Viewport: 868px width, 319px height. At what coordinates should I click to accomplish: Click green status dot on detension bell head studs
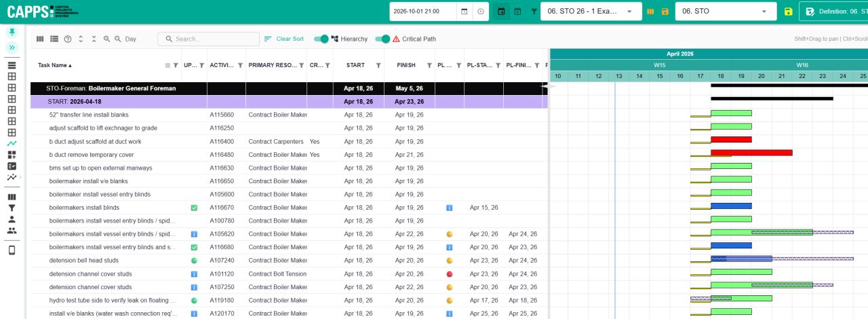(x=194, y=261)
